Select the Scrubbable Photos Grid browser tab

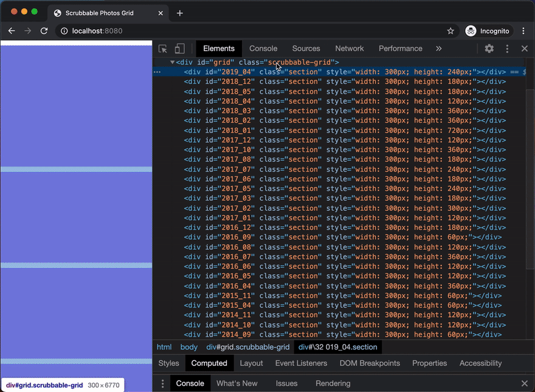tap(108, 13)
